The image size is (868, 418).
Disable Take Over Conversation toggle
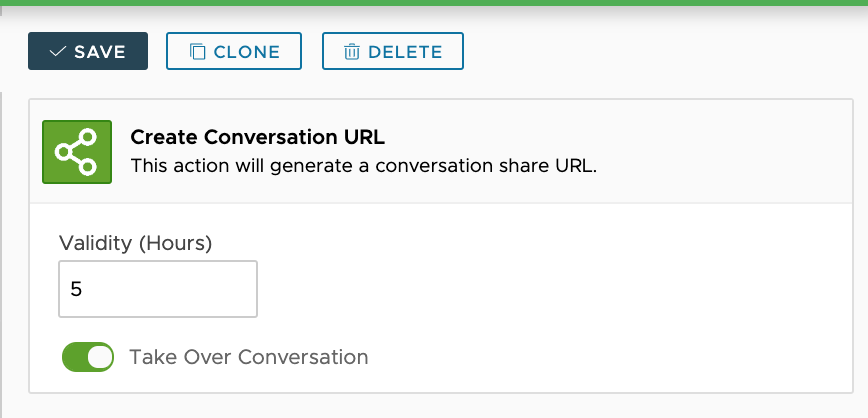(x=88, y=357)
